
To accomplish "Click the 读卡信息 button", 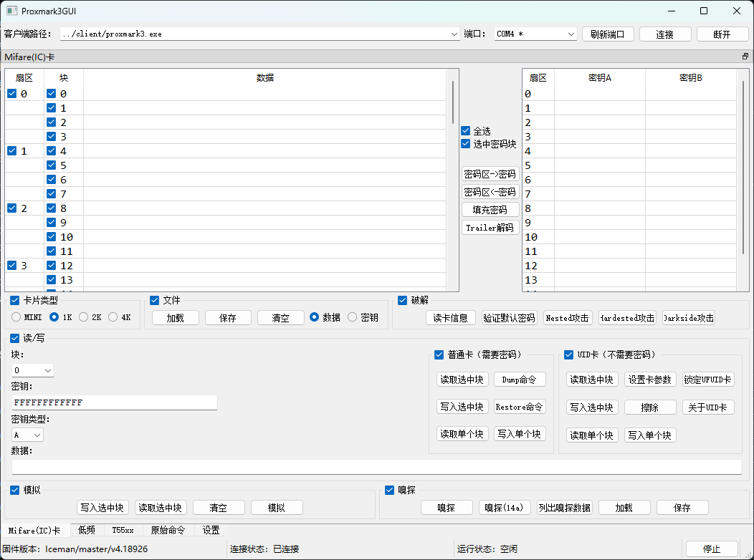I will pyautogui.click(x=451, y=317).
